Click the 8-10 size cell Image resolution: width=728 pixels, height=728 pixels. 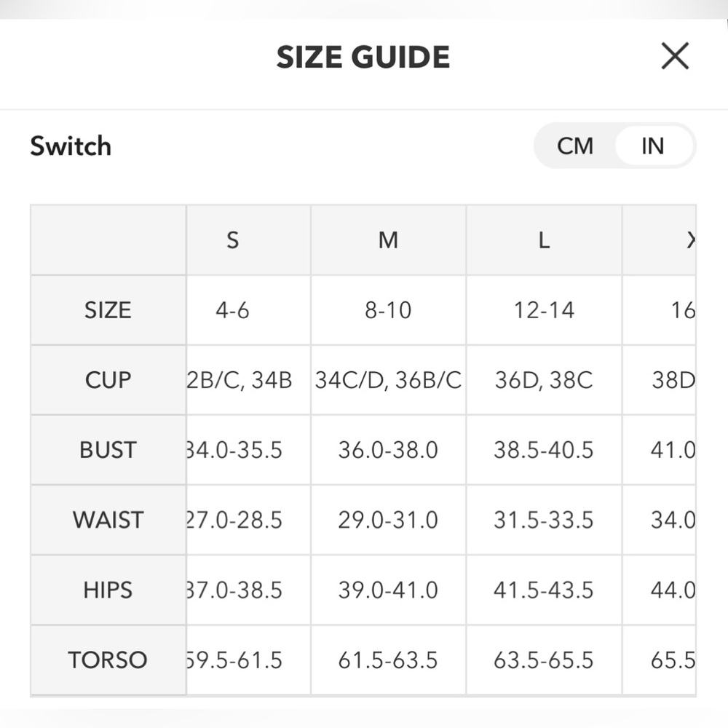tap(388, 309)
